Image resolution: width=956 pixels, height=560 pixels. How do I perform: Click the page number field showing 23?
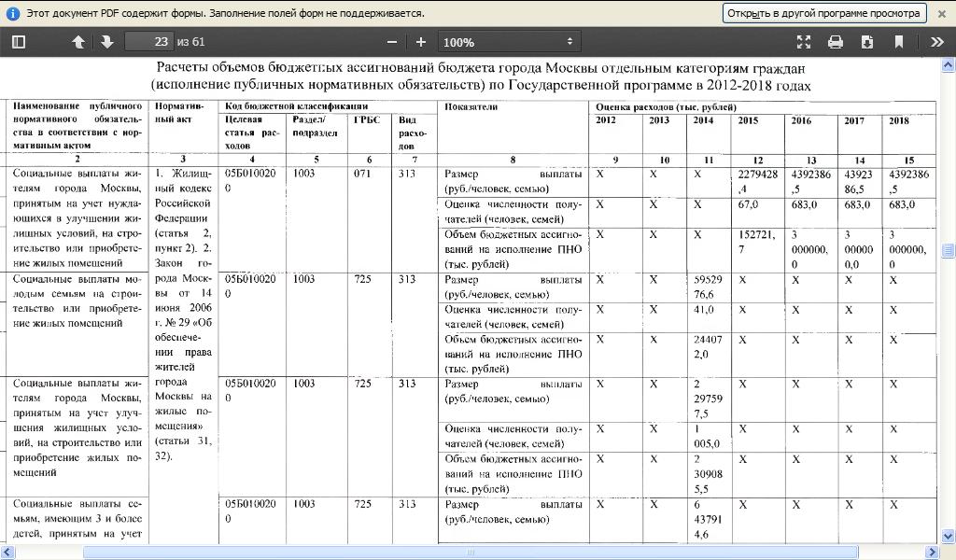(150, 42)
